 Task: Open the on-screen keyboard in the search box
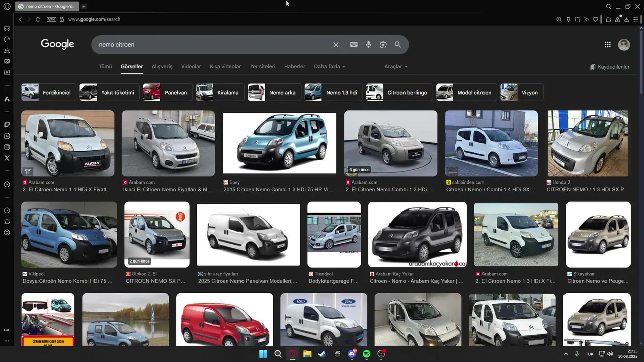[x=354, y=45]
